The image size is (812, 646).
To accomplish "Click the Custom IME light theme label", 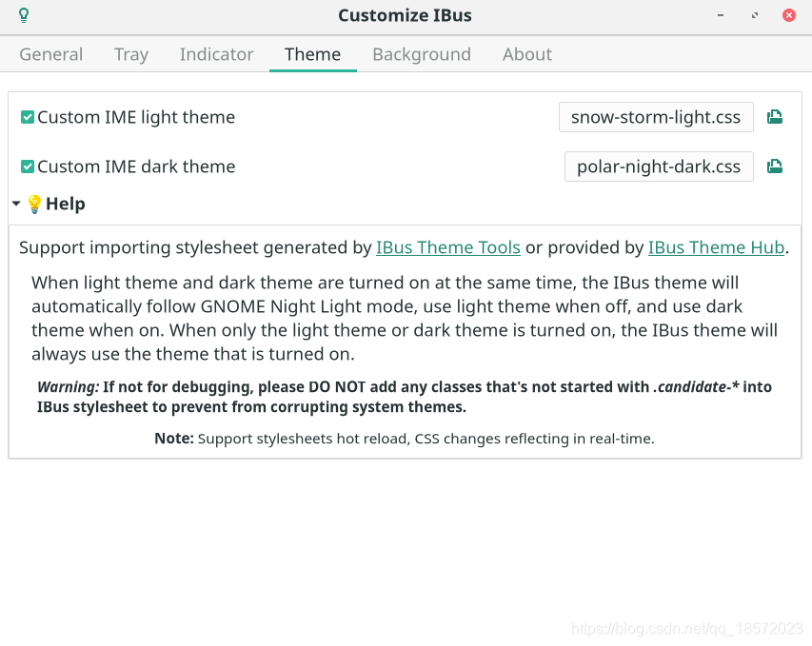I will click(x=136, y=118).
